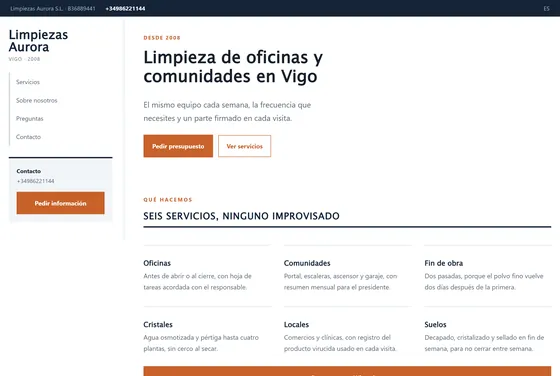The width and height of the screenshot is (560, 376).
Task: Select the Locales service heading
Action: click(296, 325)
